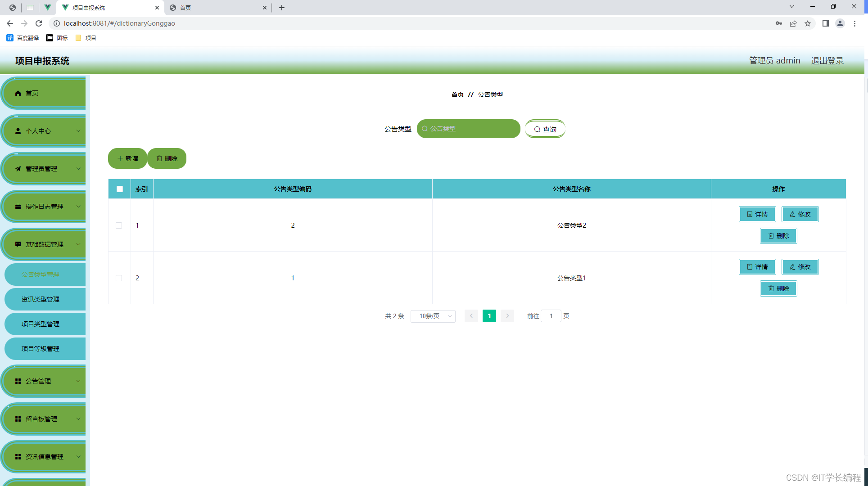Open the browser side panel icon

[x=826, y=23]
